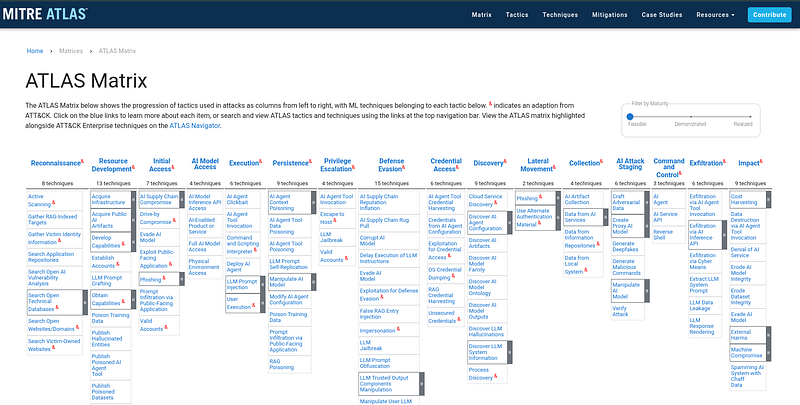The height and width of the screenshot is (405, 800).
Task: Expand Discover AI Agent Configuration sub-techniques
Action: 510,222
